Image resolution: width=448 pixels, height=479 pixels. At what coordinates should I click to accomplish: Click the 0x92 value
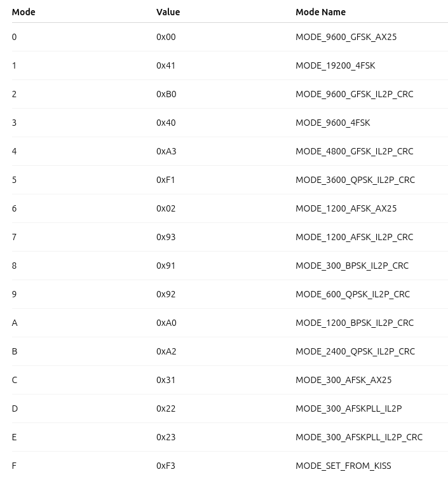[x=166, y=294]
